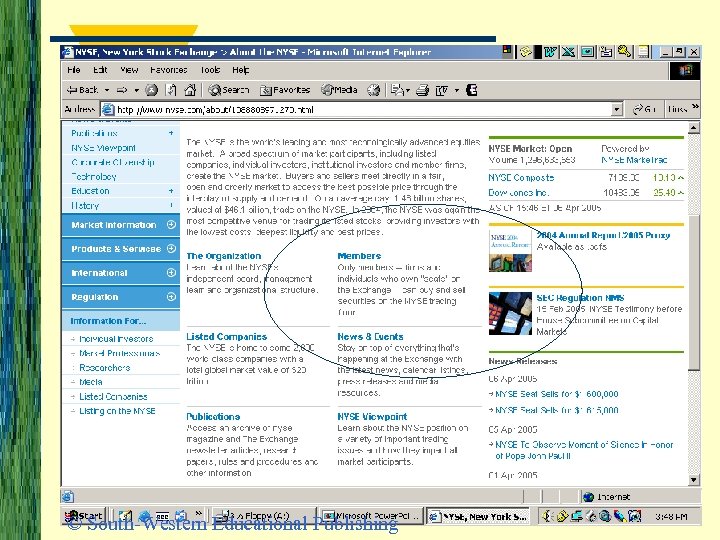Open the Media toolbar button
Image resolution: width=720 pixels, height=540 pixels.
pyautogui.click(x=339, y=90)
